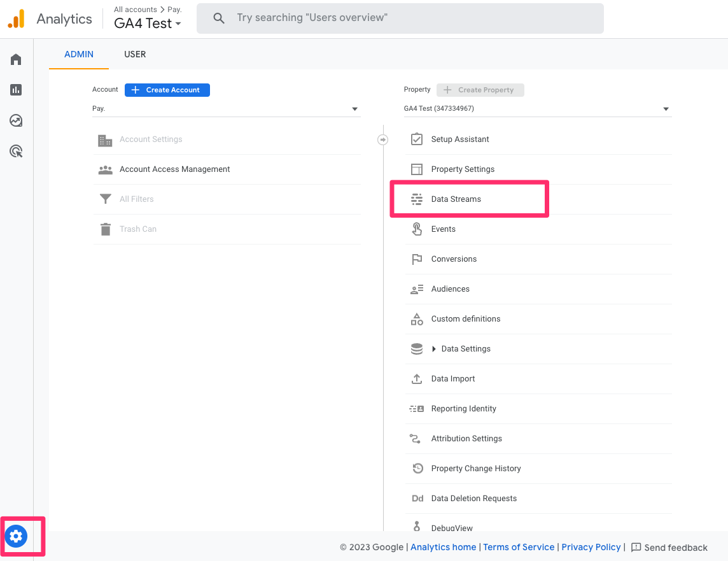Image resolution: width=728 pixels, height=561 pixels.
Task: Open the Reports bar chart icon
Action: [16, 90]
